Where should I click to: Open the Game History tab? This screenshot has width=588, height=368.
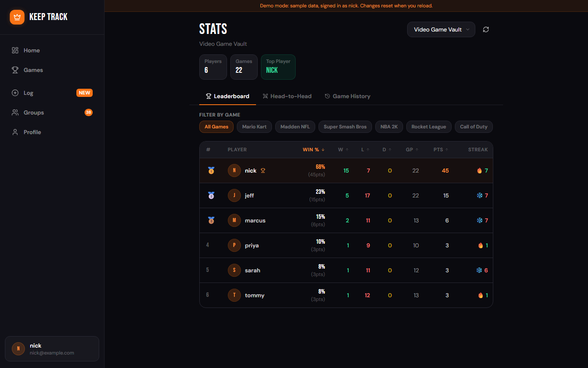click(347, 96)
